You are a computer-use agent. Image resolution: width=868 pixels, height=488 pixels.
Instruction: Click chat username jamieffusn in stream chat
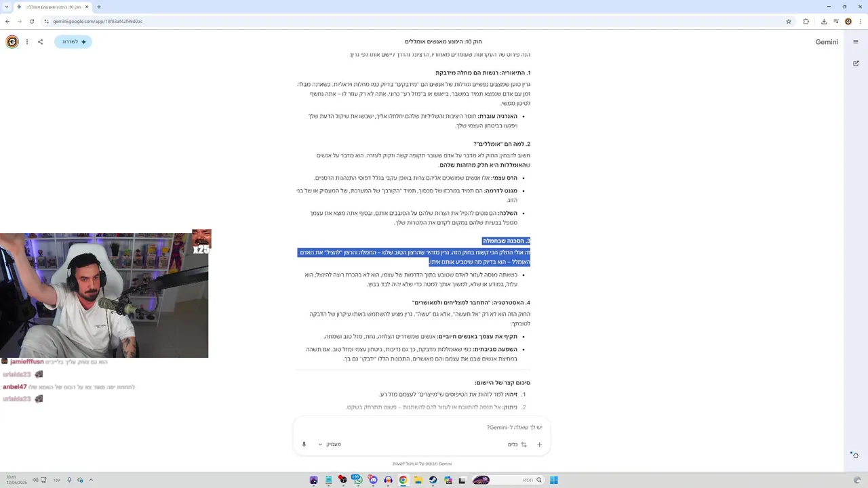(26, 362)
